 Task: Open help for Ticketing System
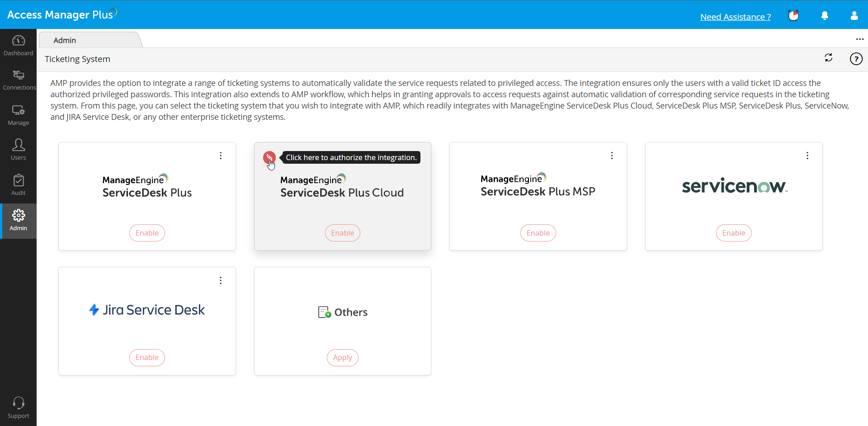pyautogui.click(x=856, y=59)
